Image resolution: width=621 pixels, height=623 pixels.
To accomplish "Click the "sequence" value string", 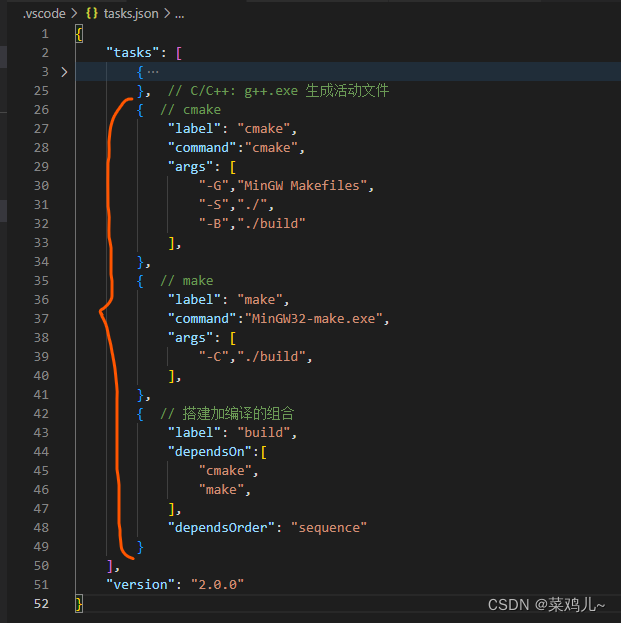I will [329, 528].
